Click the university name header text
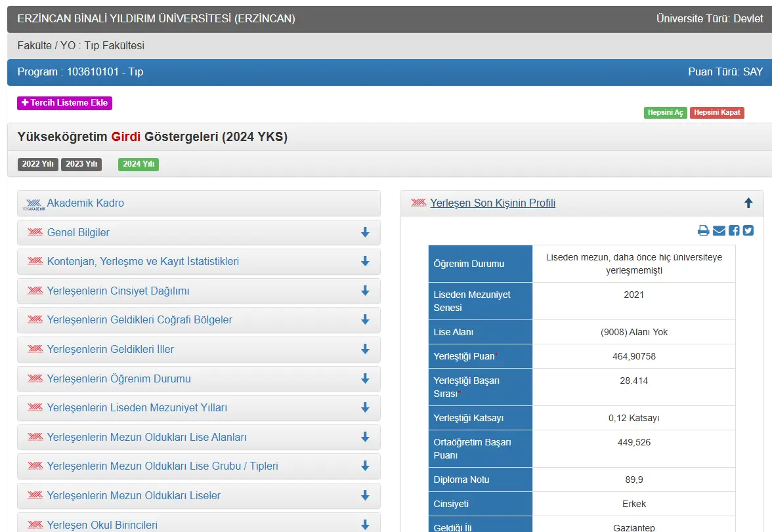 tap(156, 19)
